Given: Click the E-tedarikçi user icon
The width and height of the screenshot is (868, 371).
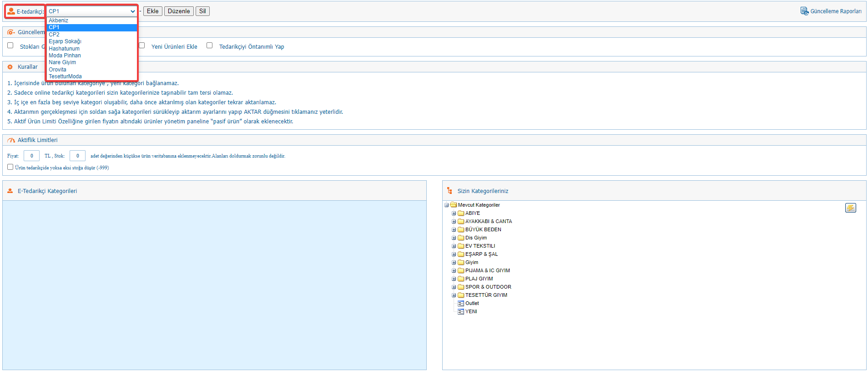Looking at the screenshot, I should pyautogui.click(x=11, y=11).
